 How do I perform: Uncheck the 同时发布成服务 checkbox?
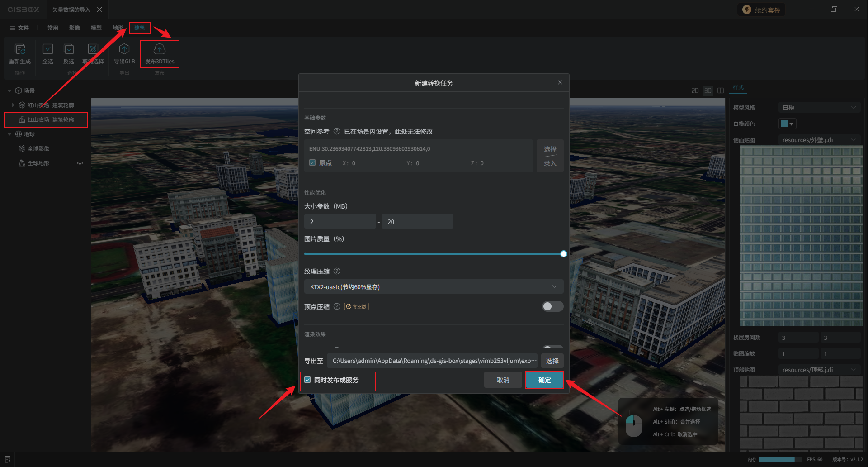308,380
